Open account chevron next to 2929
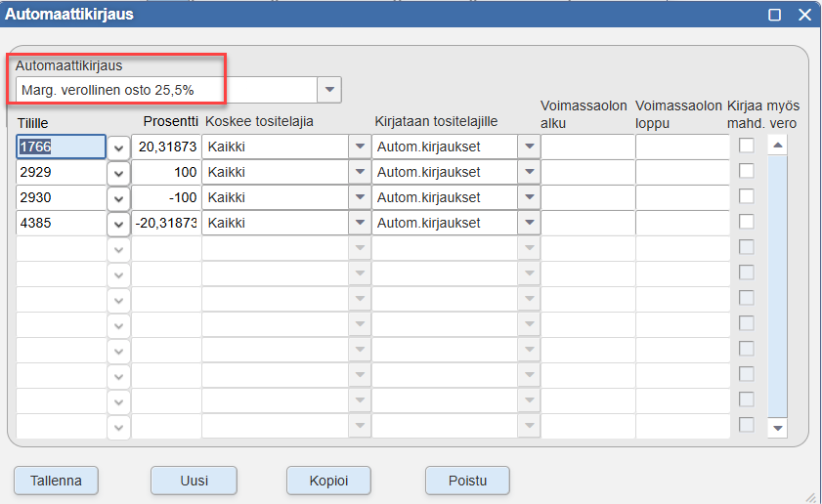 pos(118,172)
